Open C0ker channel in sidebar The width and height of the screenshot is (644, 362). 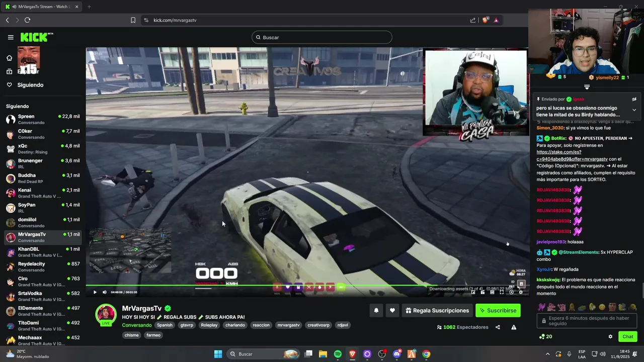tap(43, 134)
